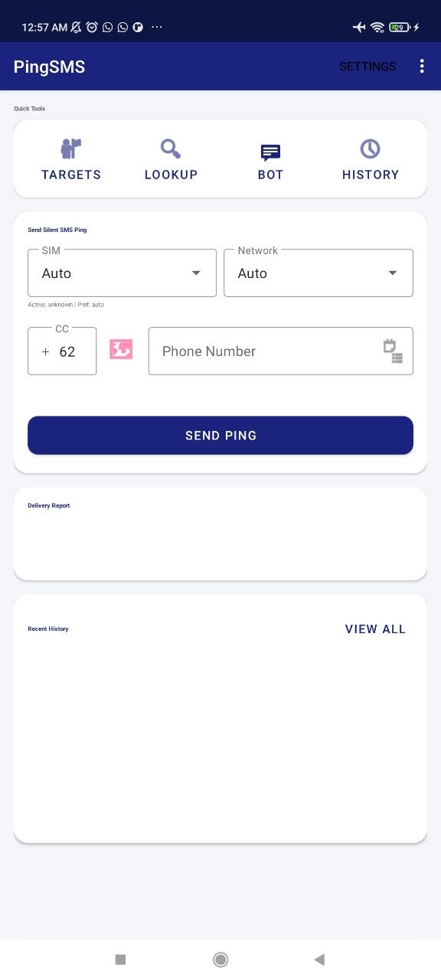The height and width of the screenshot is (980, 441).
Task: Expand the SIM dropdown arrow
Action: tap(196, 273)
